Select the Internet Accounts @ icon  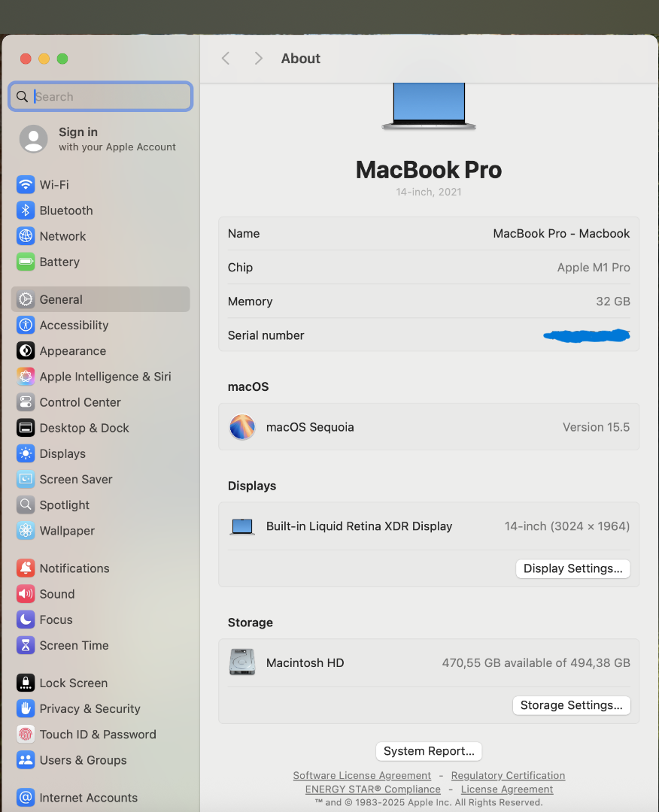[26, 798]
